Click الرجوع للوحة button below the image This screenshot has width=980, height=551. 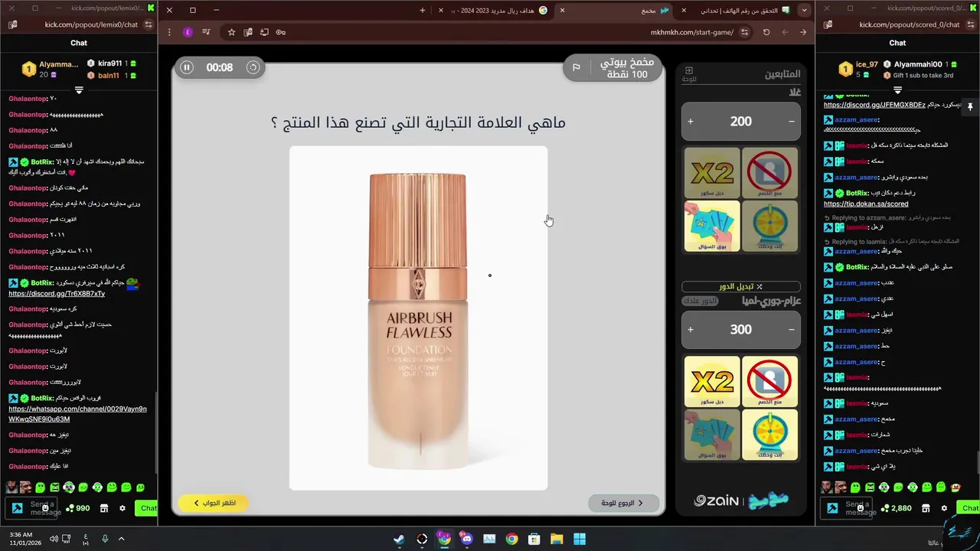(x=623, y=503)
